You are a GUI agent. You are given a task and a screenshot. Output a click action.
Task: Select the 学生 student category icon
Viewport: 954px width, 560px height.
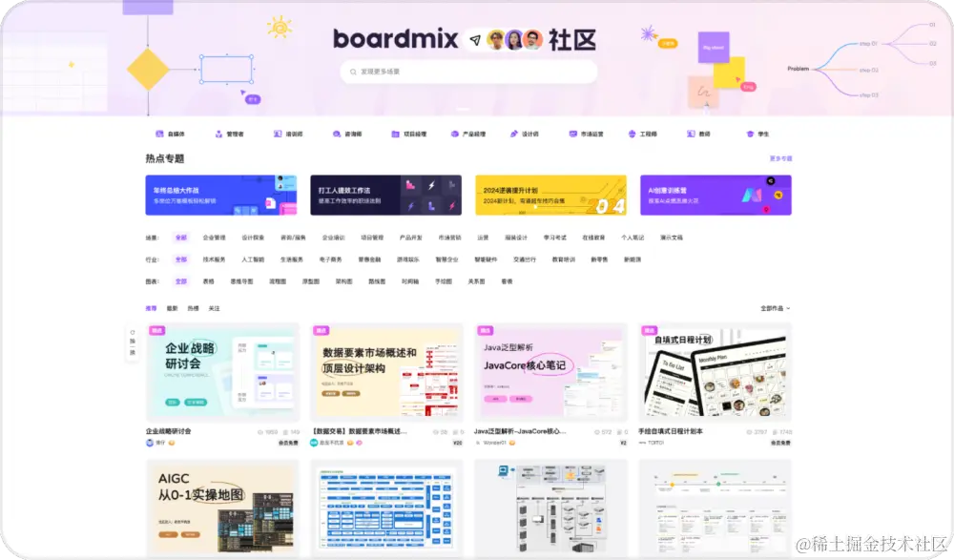coord(750,134)
